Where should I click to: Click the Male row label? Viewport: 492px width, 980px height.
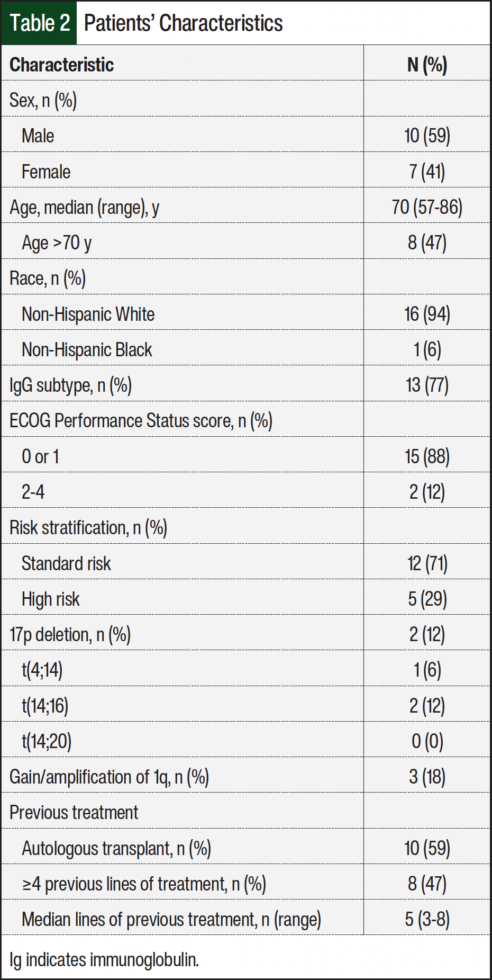pyautogui.click(x=38, y=136)
